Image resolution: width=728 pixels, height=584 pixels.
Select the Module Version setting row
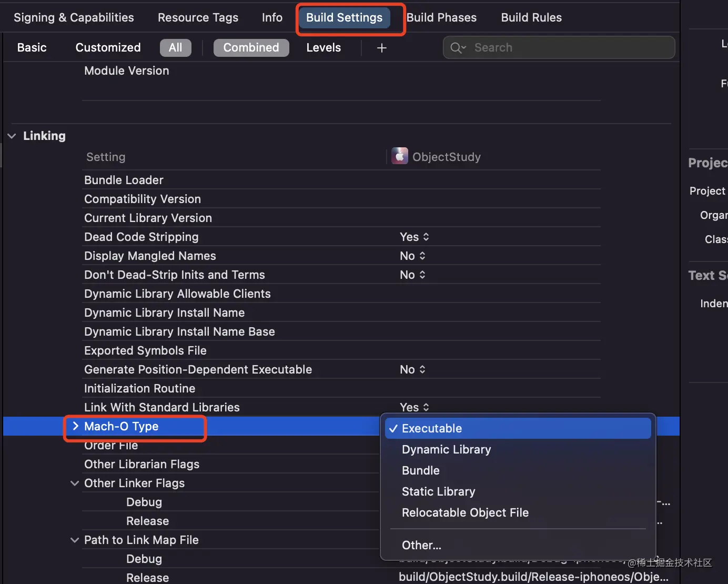[127, 71]
